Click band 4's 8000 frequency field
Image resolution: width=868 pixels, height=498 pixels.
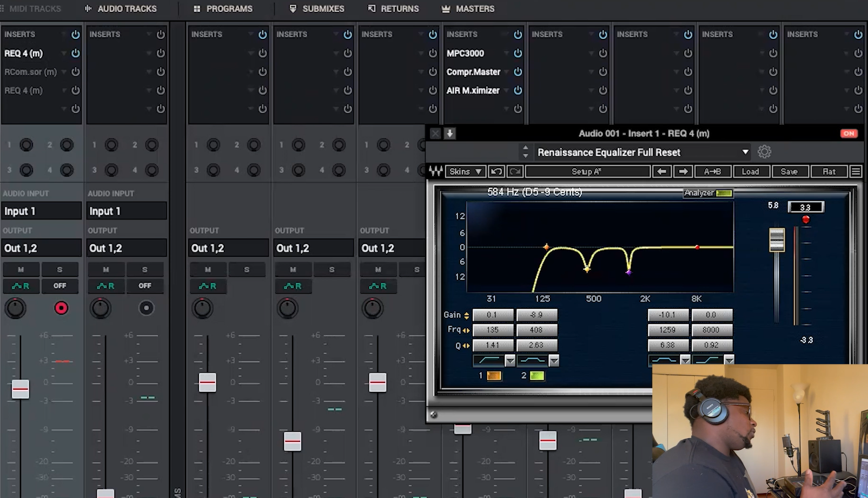coord(712,330)
